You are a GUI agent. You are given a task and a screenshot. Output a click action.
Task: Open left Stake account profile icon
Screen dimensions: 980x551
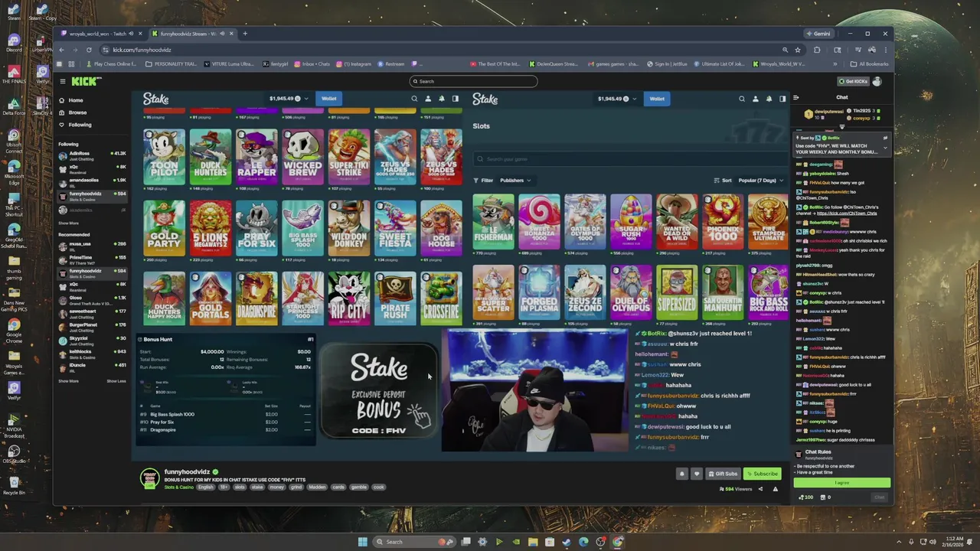[x=428, y=99]
